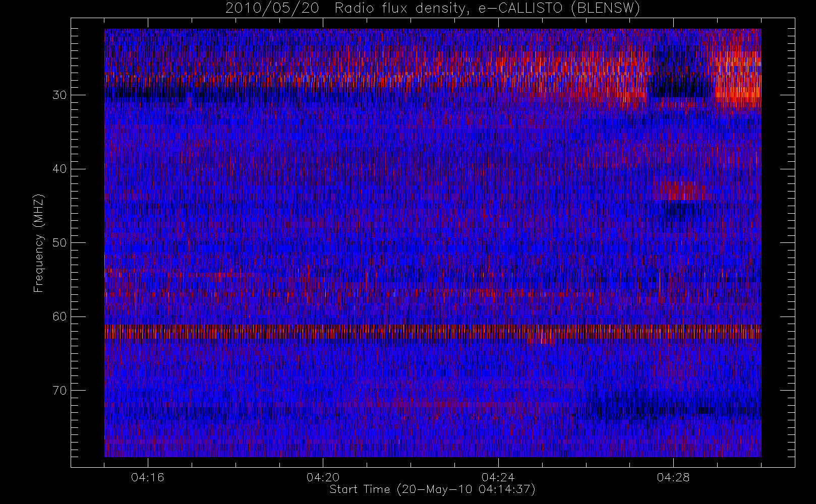Click the 70 MHz frequency tick label
This screenshot has height=504, width=816.
(60, 391)
